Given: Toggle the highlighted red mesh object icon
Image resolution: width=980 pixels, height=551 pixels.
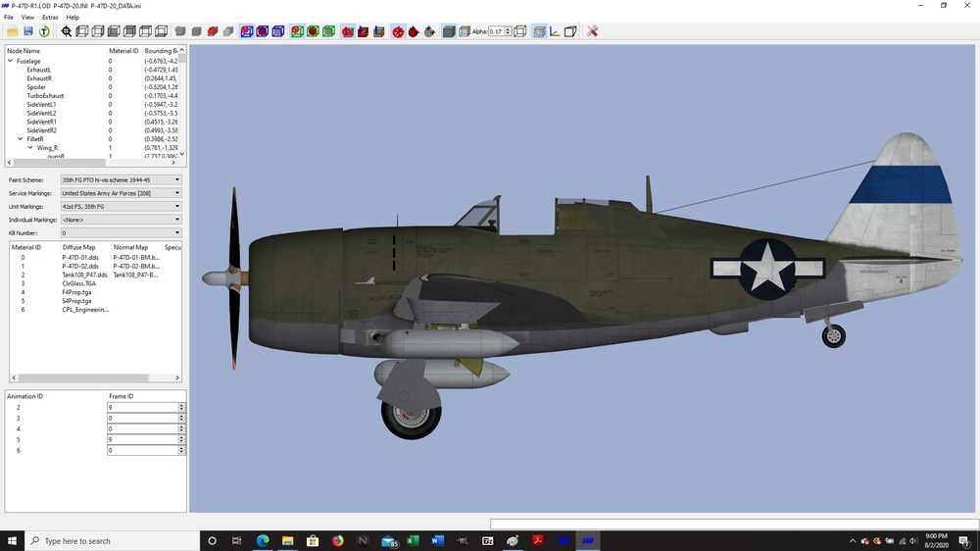Looking at the screenshot, I should [x=348, y=31].
